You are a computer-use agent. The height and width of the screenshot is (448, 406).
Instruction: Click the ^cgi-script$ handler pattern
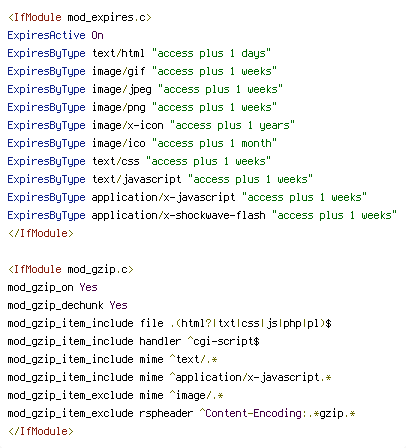[223, 341]
